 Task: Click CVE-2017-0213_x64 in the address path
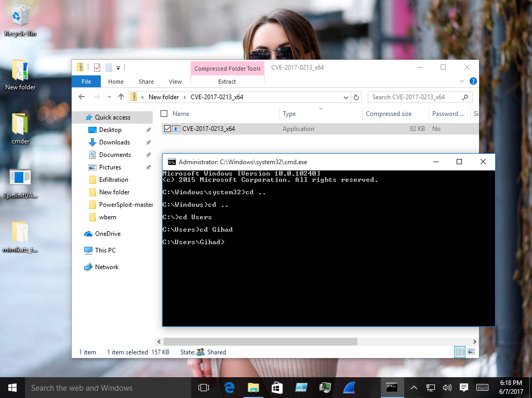(217, 97)
